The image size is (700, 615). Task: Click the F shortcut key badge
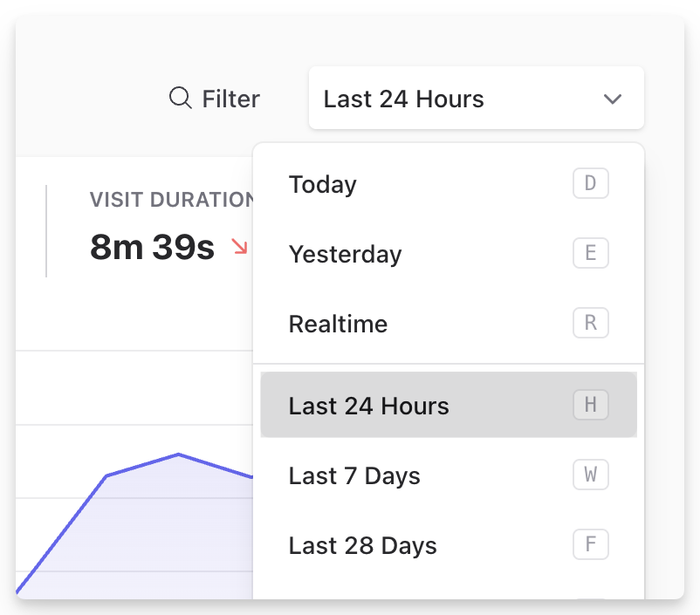[x=590, y=545]
